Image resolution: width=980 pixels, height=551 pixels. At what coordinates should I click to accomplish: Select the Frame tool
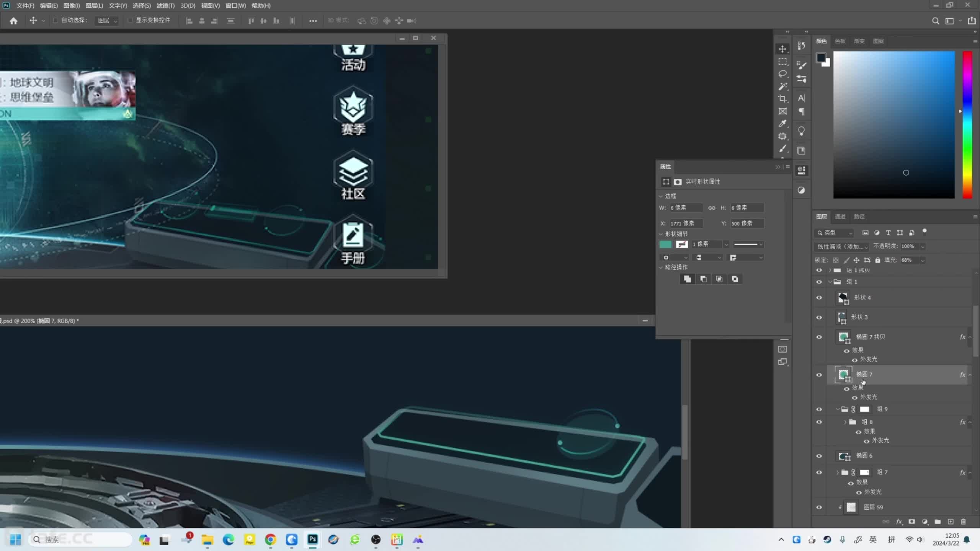[x=782, y=111]
